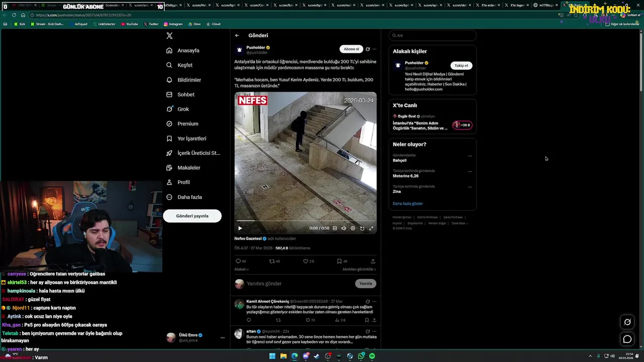Screen dimensions: 644x362
Task: Open the Motorine 6,26 trend
Action: pos(406,176)
